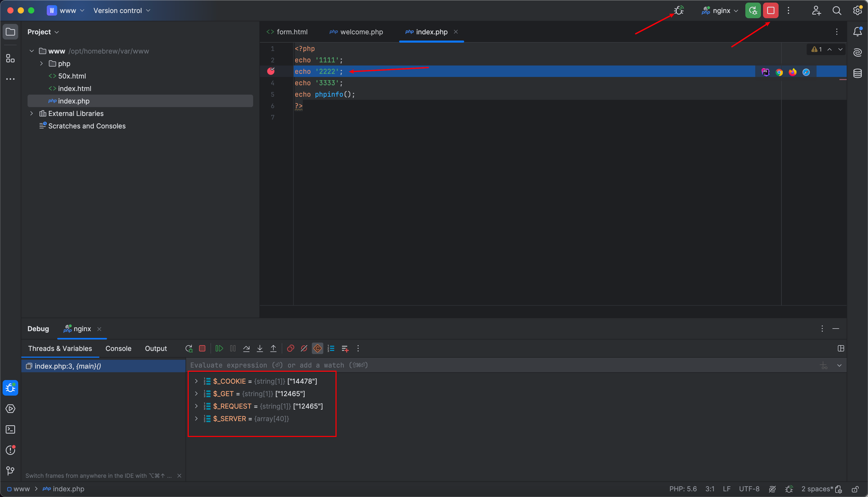Open the Structure tool window icon
Image resolution: width=868 pixels, height=497 pixels.
[10, 58]
